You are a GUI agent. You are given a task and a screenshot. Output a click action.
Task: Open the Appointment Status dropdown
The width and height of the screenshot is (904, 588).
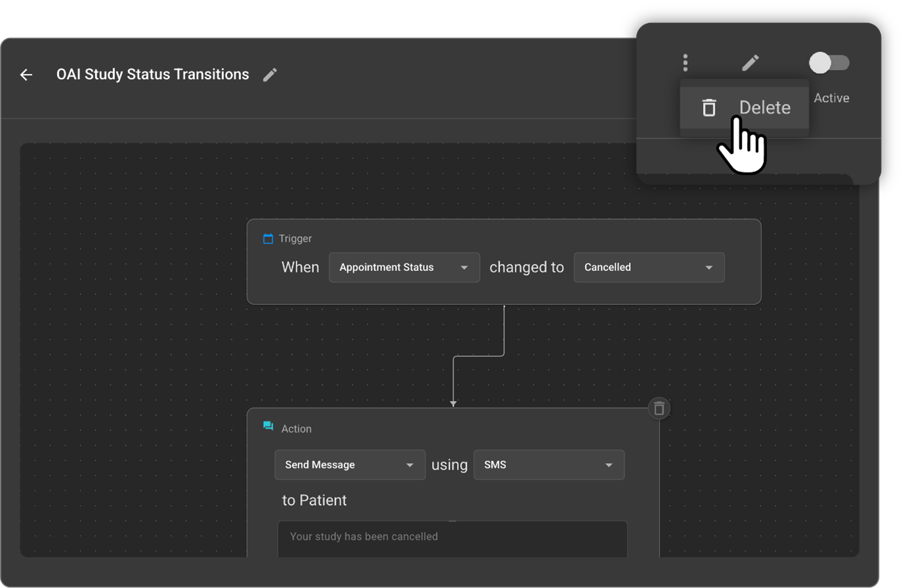[404, 268]
